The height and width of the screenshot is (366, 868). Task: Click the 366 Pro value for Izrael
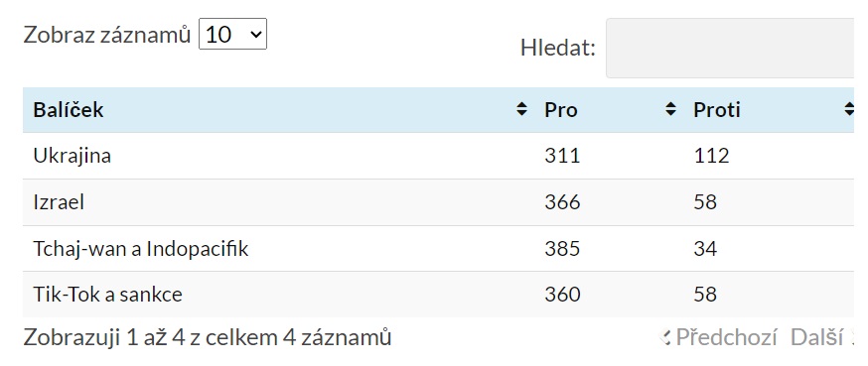click(x=562, y=202)
